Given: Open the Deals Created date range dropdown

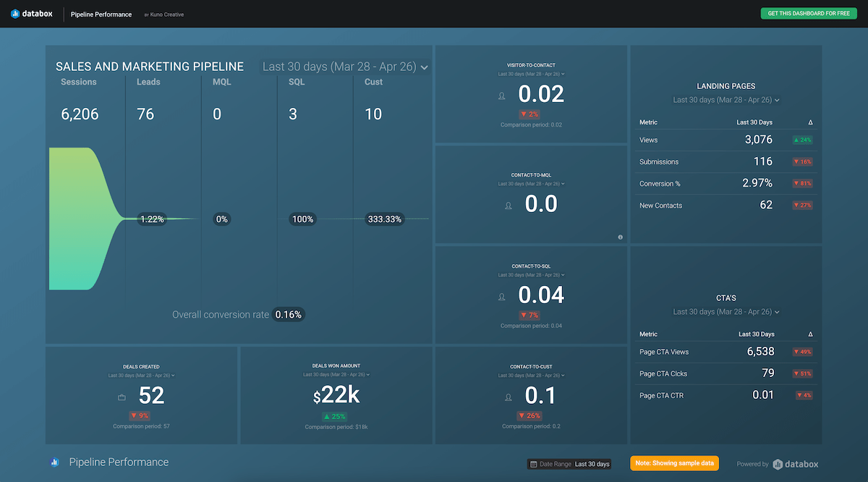Looking at the screenshot, I should click(141, 376).
